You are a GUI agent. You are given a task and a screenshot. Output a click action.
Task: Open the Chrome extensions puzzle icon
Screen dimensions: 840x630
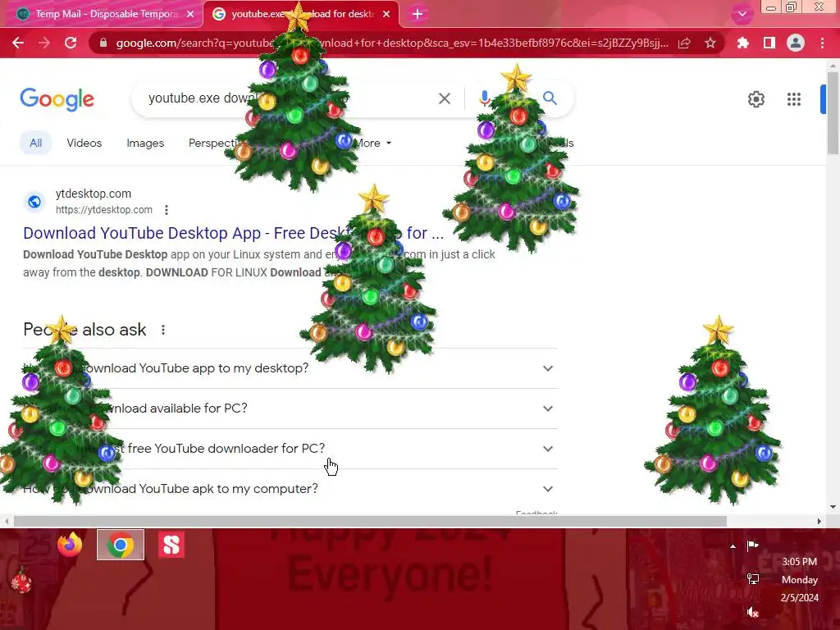coord(742,43)
